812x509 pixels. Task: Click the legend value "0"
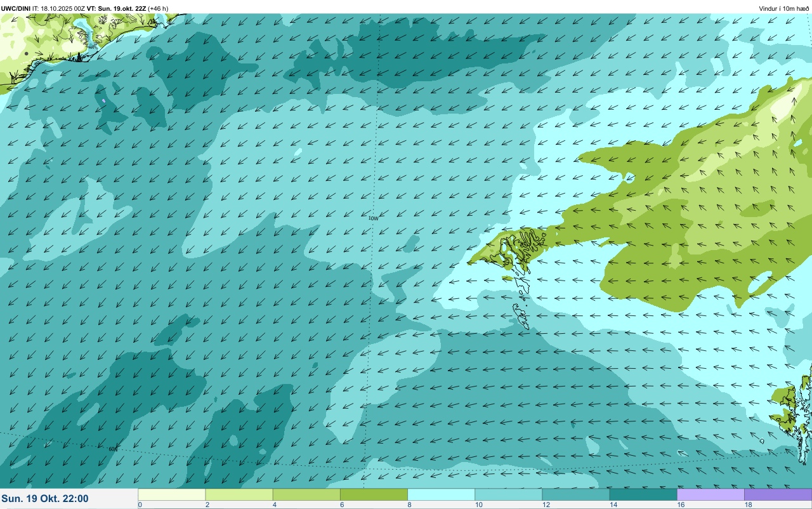click(x=140, y=505)
